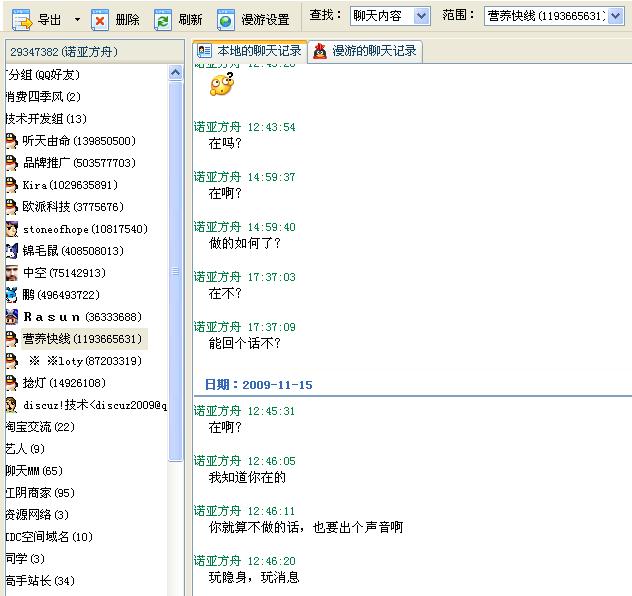Click contact list scrollbar up arrow
The width and height of the screenshot is (632, 596).
176,73
